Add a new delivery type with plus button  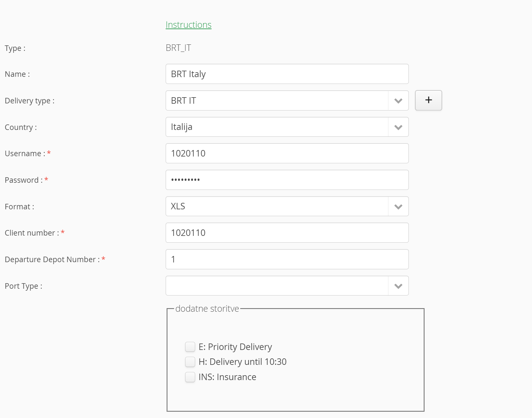pos(428,100)
